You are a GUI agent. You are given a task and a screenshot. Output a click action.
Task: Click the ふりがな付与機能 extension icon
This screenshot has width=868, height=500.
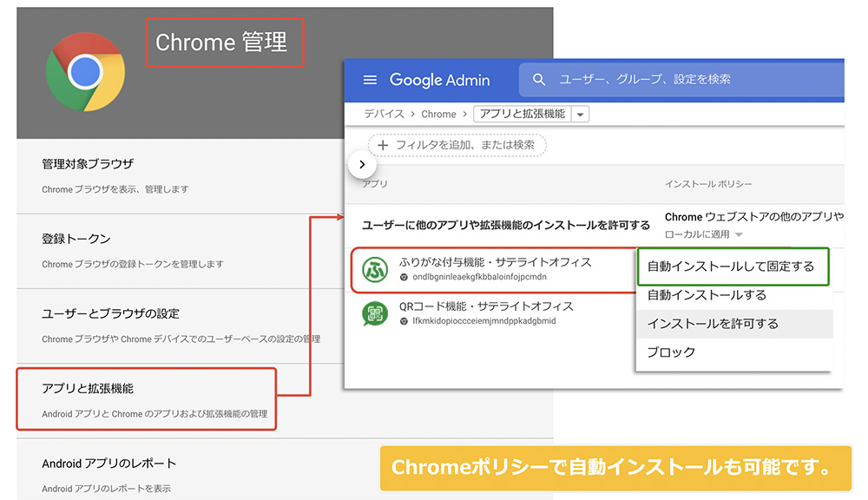(x=375, y=270)
